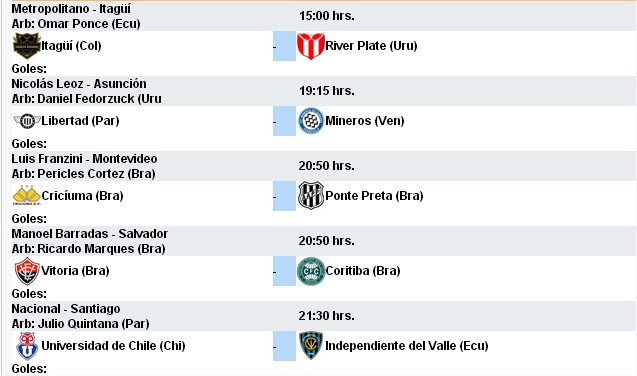Click the River Plate red-striped crest
637x376 pixels.
[x=311, y=46]
